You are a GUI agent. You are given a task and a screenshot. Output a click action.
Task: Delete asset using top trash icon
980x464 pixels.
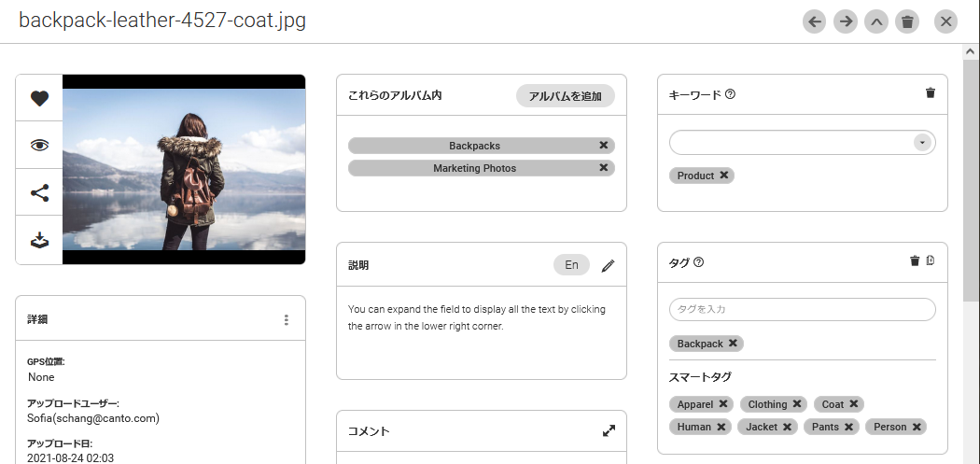[x=906, y=21]
